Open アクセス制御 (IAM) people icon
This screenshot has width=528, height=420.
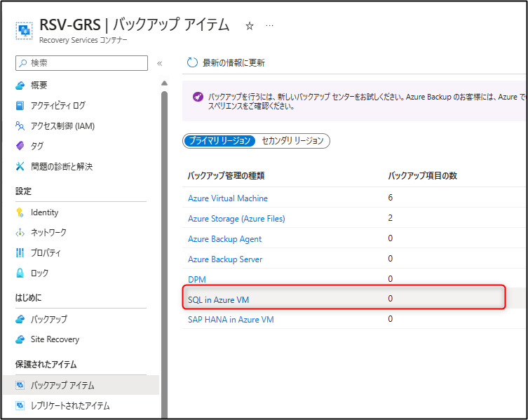tap(20, 126)
